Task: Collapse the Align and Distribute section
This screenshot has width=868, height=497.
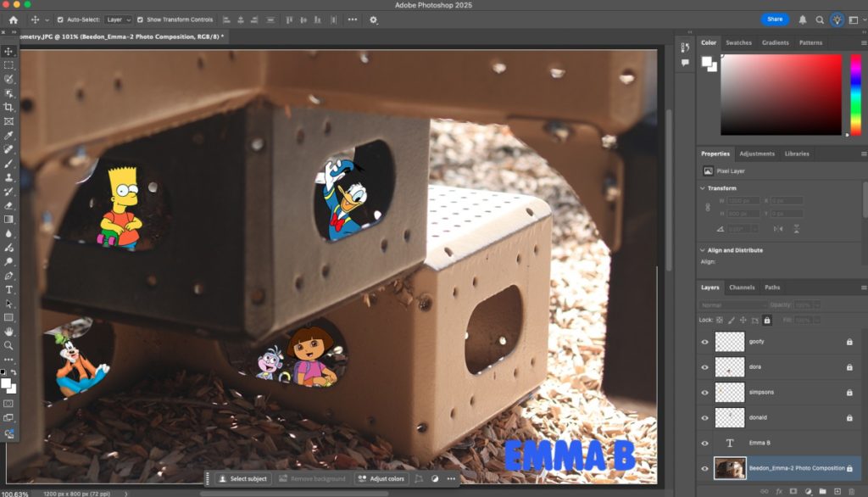Action: [x=703, y=250]
